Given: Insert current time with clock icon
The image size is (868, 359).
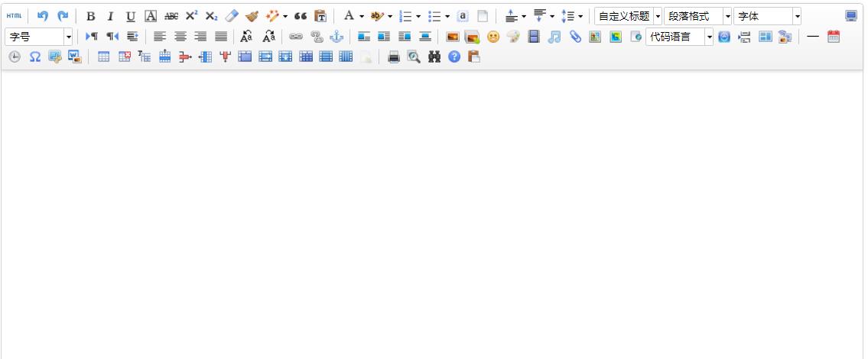Looking at the screenshot, I should [15, 57].
